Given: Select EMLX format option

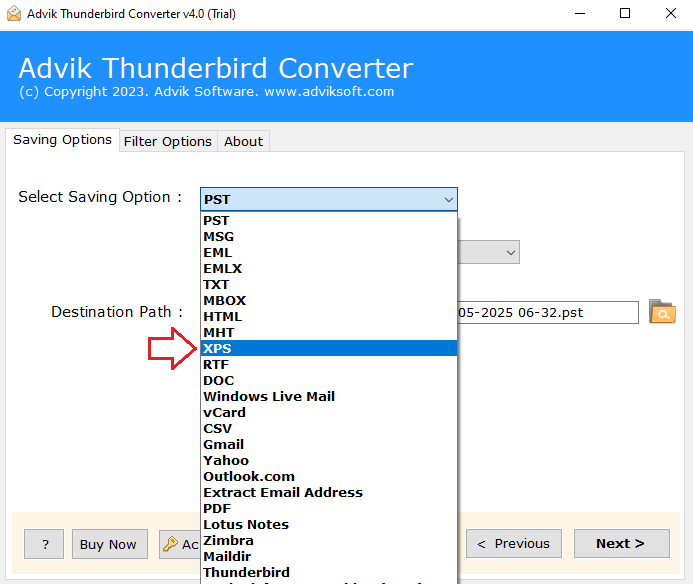Looking at the screenshot, I should (x=328, y=268).
